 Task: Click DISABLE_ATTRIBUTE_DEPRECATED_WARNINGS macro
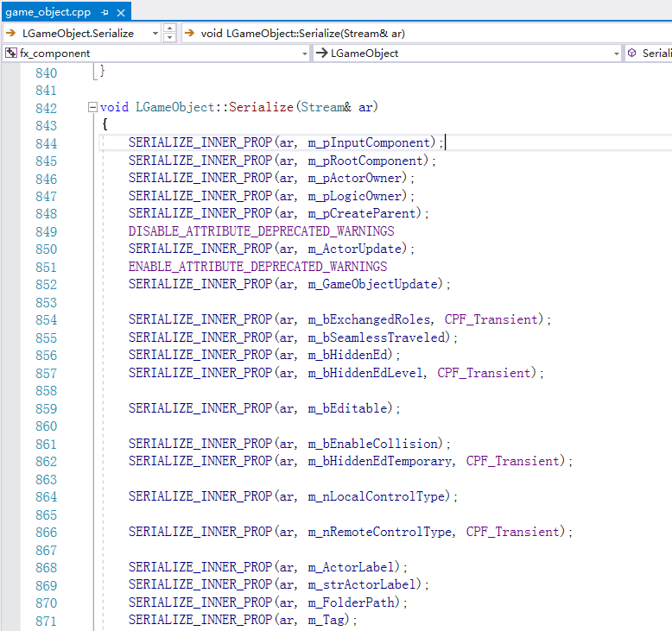(x=261, y=231)
